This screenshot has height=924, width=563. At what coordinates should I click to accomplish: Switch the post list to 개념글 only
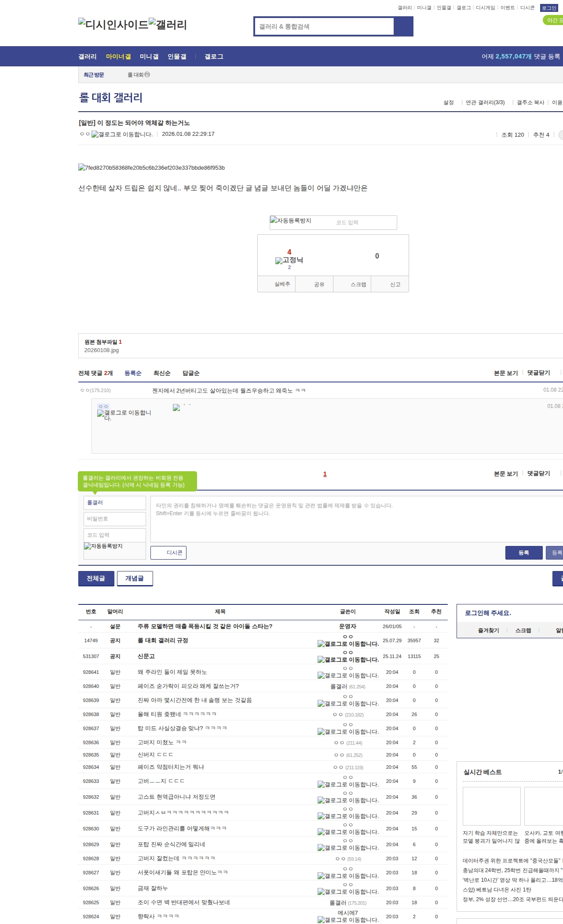point(135,578)
